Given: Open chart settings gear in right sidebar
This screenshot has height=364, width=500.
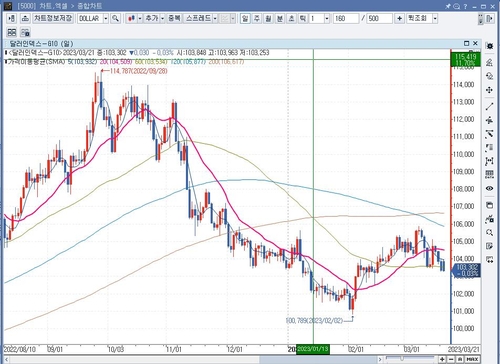Looking at the screenshot, I should 489,46.
